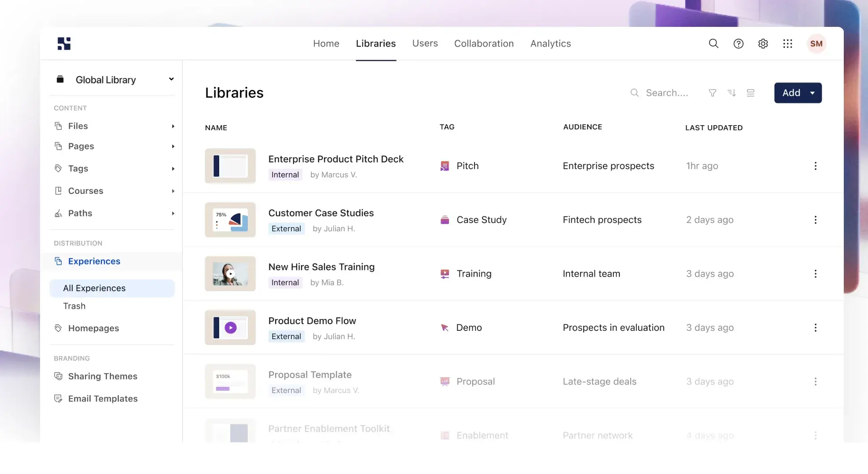Open more options for New Hire Sales Training
The width and height of the screenshot is (868, 474).
815,274
